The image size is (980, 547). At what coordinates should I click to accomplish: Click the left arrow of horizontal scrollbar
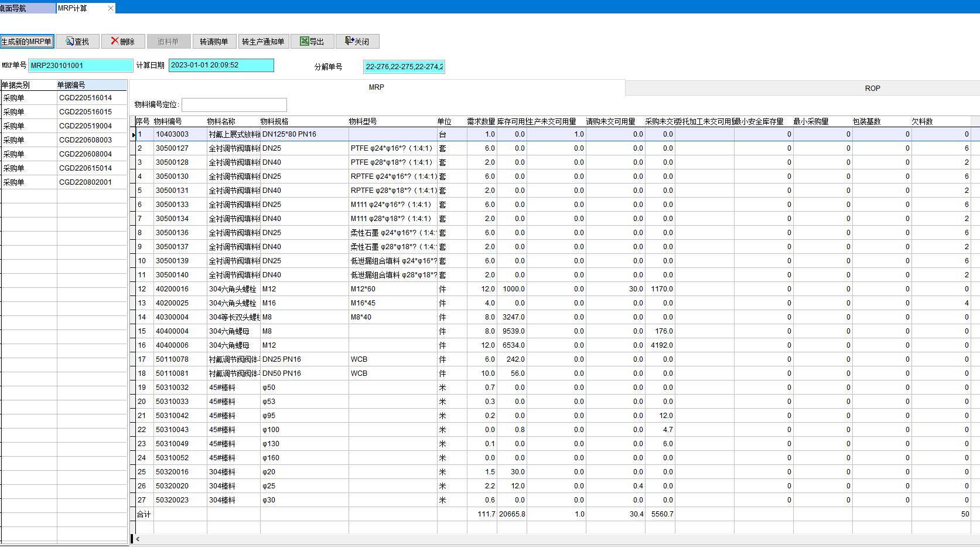[138, 539]
